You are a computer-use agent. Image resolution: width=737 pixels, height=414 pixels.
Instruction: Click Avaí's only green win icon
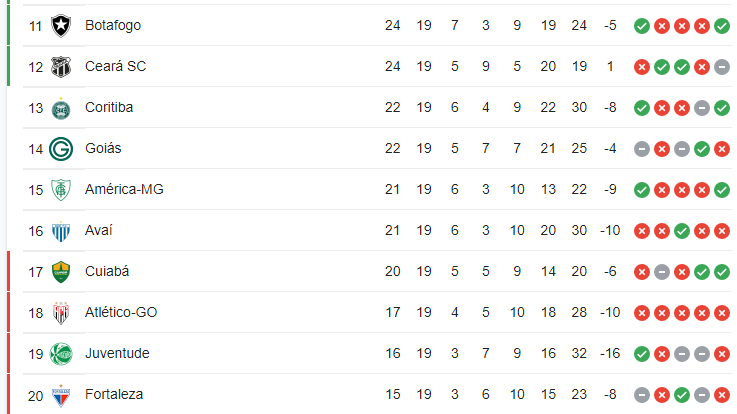(x=682, y=231)
